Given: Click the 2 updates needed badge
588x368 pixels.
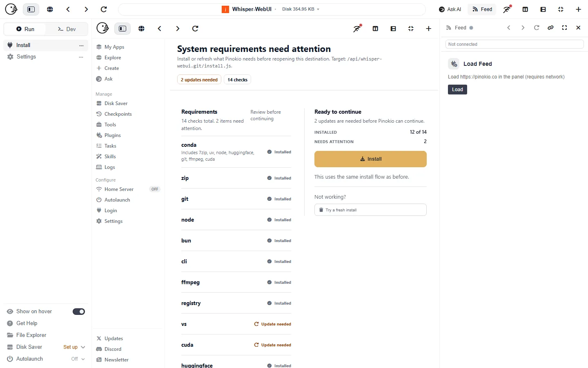Looking at the screenshot, I should [199, 80].
